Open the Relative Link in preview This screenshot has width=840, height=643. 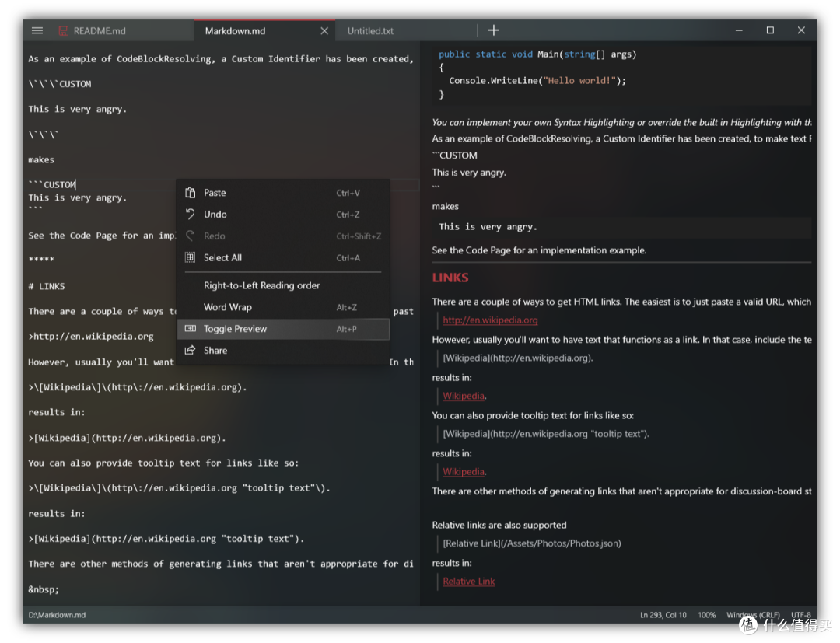(469, 582)
